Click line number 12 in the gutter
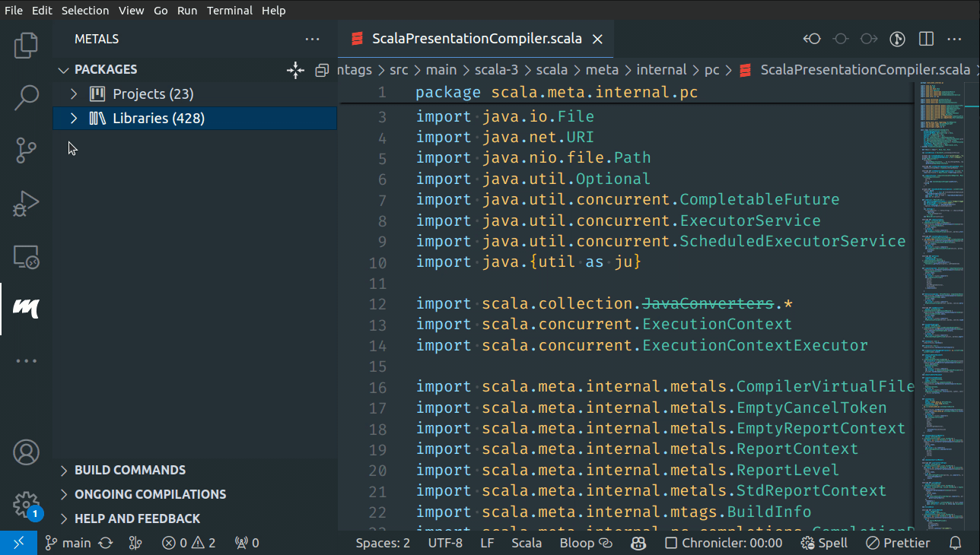Image resolution: width=980 pixels, height=555 pixels. click(377, 304)
